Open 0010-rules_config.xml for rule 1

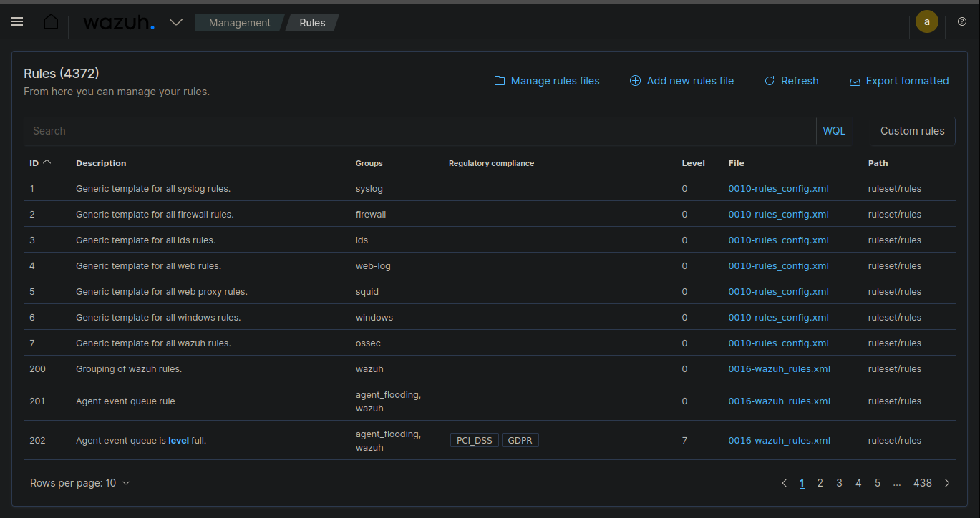[x=778, y=189]
